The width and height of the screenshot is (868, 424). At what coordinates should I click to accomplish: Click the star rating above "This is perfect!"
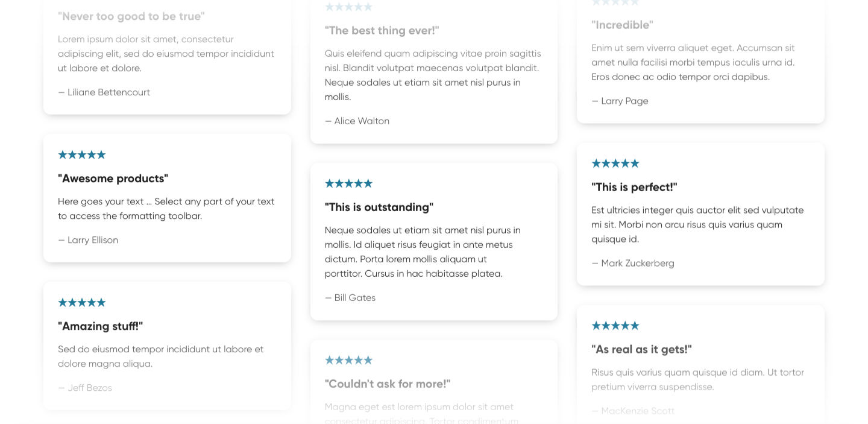click(615, 163)
